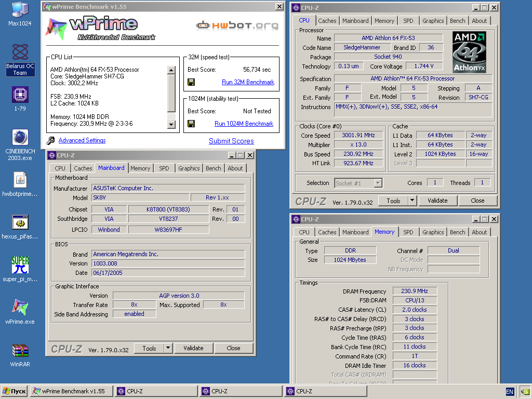Viewport: 532px width, 399px height.
Task: Click the DRAM Frequency 230.9 MHz field
Action: [x=415, y=291]
